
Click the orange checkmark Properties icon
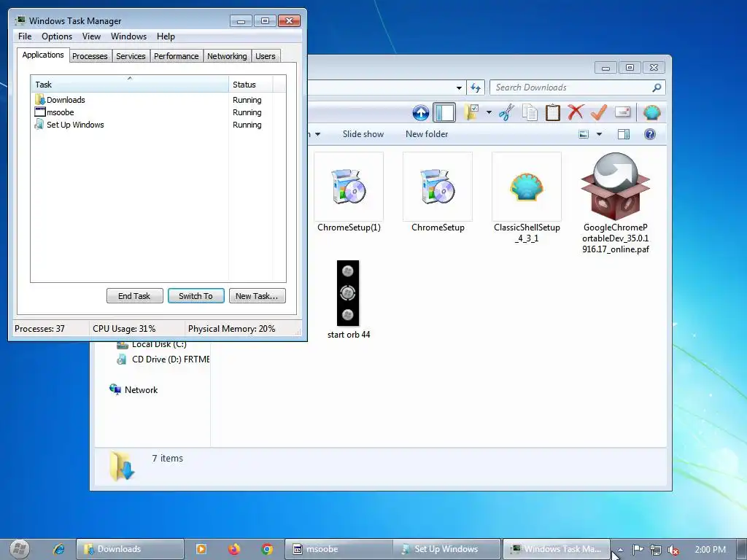pos(599,112)
